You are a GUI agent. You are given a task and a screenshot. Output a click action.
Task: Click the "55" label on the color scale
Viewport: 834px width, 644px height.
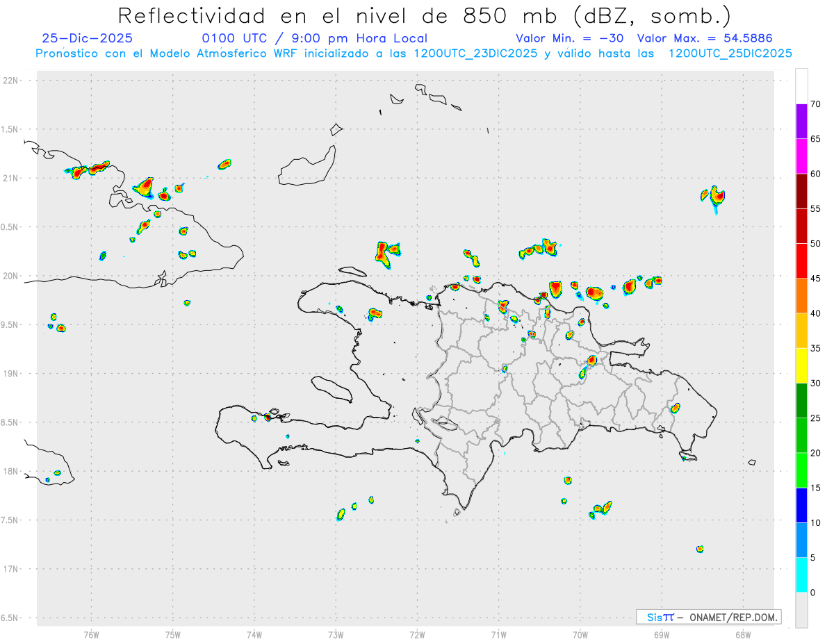[x=815, y=208]
